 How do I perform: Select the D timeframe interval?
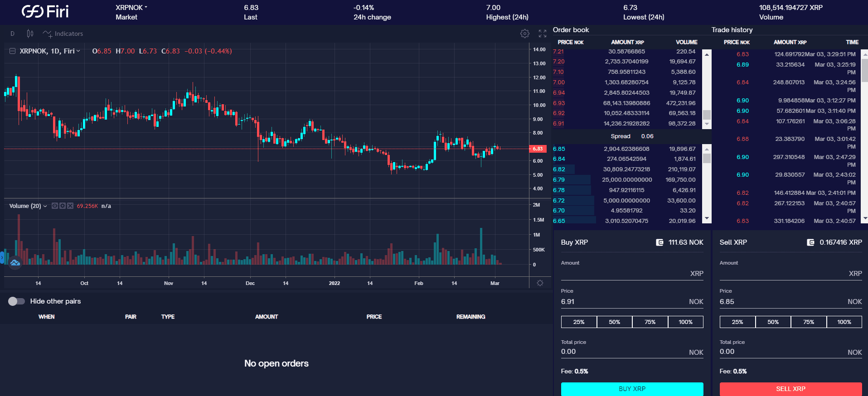click(x=12, y=34)
